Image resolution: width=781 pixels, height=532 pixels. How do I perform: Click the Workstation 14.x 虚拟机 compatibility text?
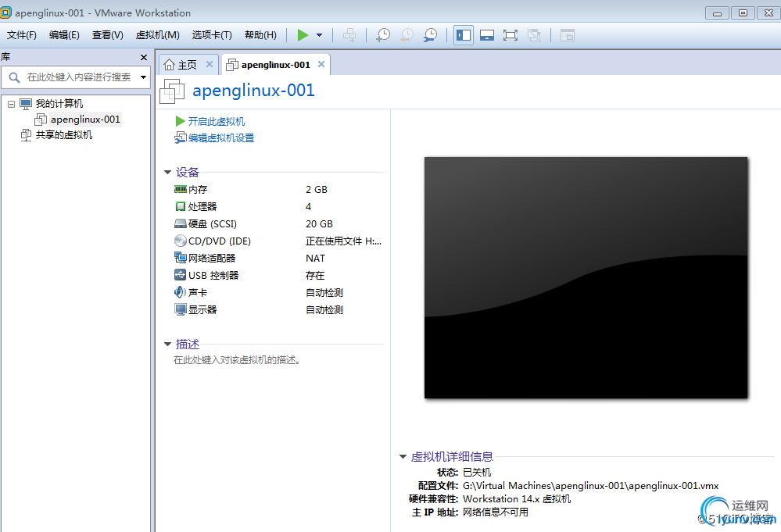(517, 499)
